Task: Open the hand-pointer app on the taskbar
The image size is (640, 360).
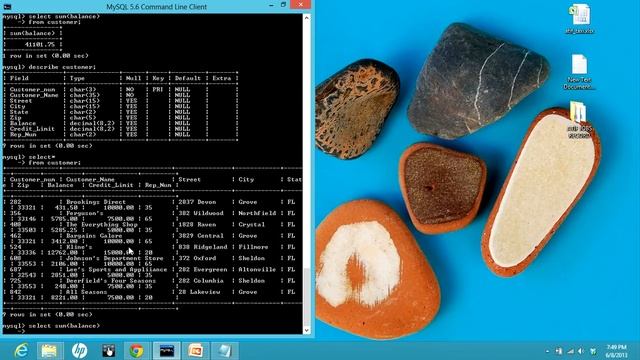Action: pyautogui.click(x=108, y=351)
